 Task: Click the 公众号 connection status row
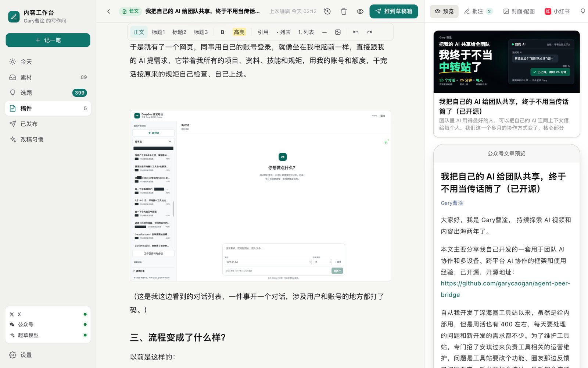[x=48, y=325]
